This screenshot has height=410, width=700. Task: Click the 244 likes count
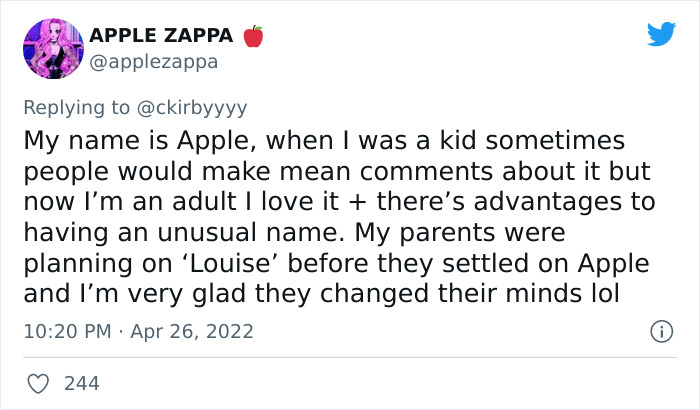click(x=81, y=384)
